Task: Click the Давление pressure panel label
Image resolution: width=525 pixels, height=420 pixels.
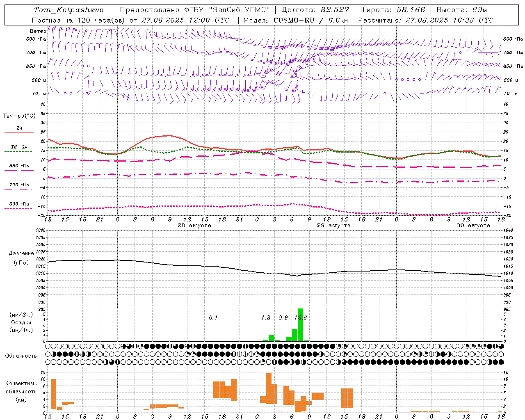Action: click(21, 253)
